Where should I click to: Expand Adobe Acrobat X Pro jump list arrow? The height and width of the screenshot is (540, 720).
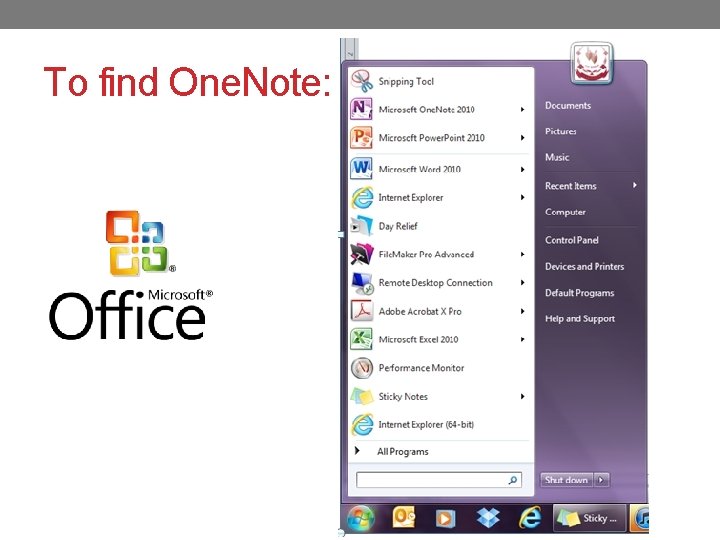tap(523, 311)
